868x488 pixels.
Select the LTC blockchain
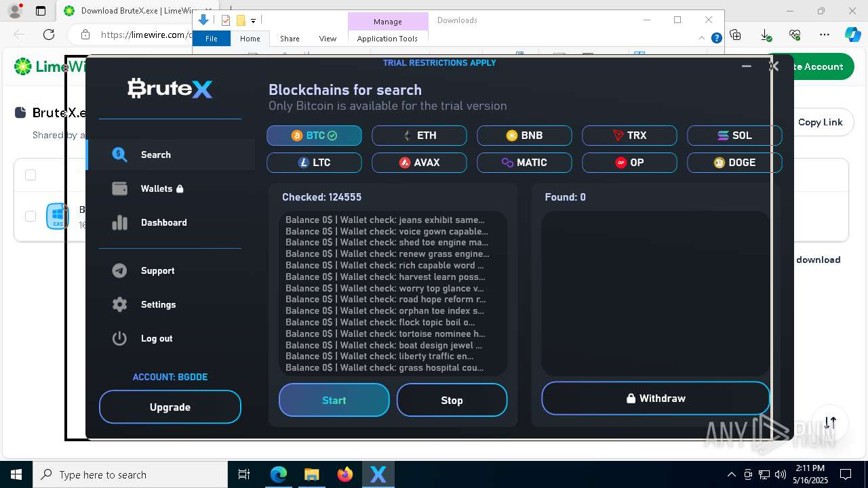pos(314,163)
